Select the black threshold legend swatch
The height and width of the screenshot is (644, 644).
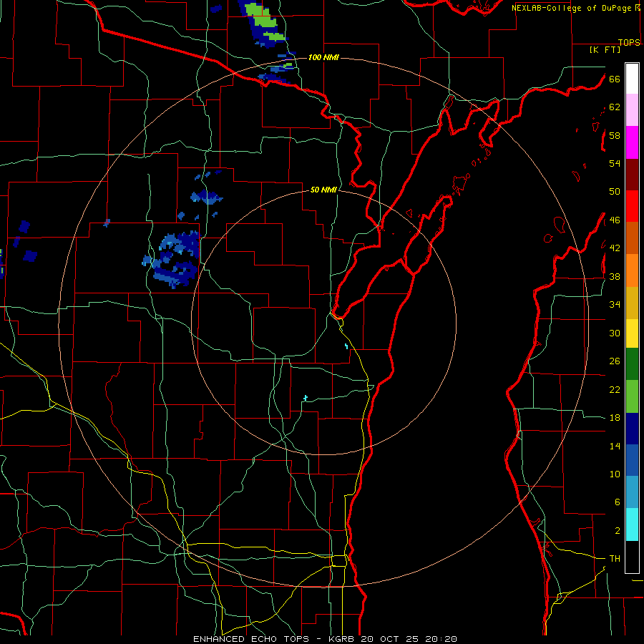[x=632, y=557]
